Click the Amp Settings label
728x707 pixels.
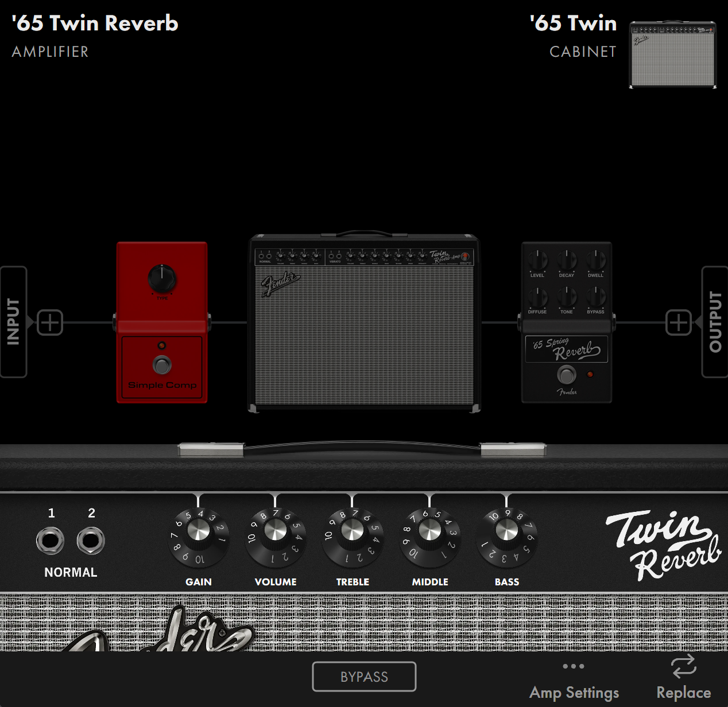pos(574,693)
